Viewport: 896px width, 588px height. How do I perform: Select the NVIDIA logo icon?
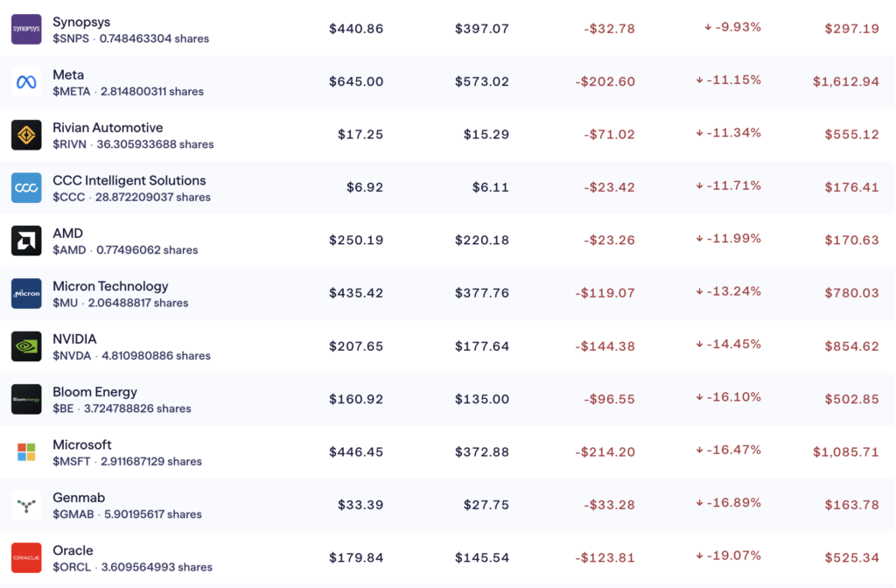[26, 346]
